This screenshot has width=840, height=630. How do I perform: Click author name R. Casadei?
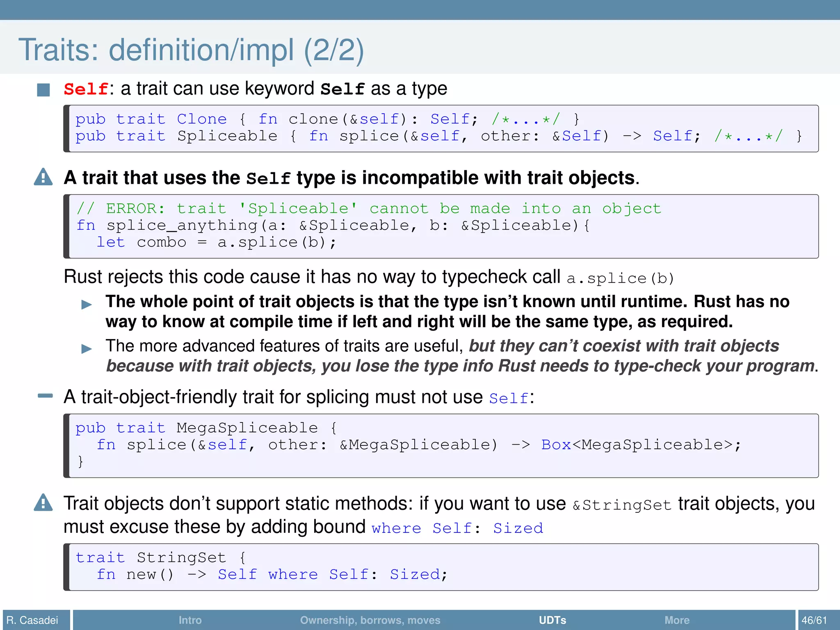point(32,620)
